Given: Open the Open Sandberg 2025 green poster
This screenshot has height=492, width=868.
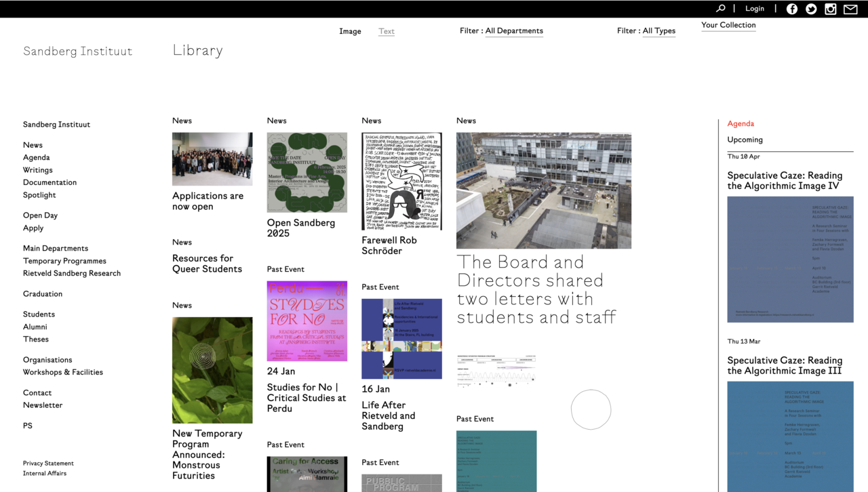Looking at the screenshot, I should (307, 173).
